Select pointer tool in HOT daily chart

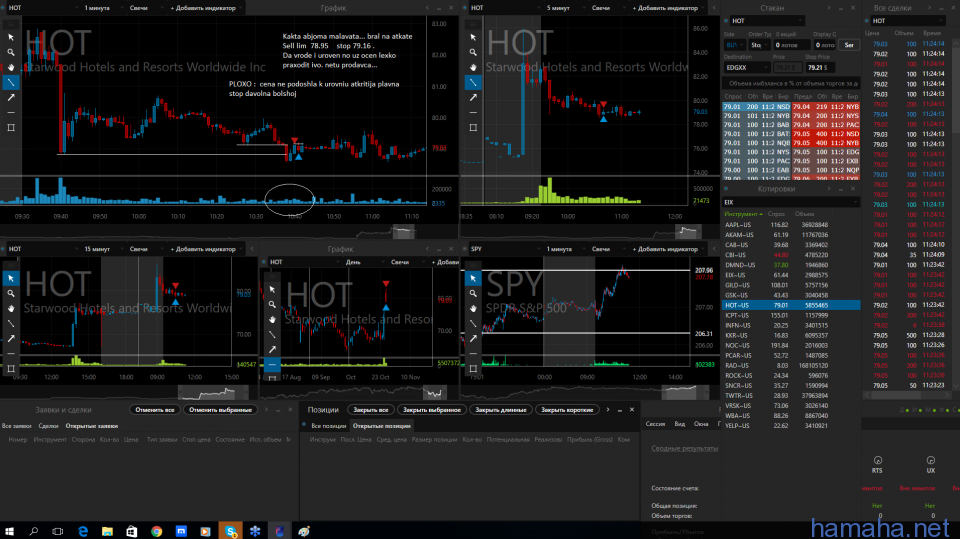(x=272, y=289)
